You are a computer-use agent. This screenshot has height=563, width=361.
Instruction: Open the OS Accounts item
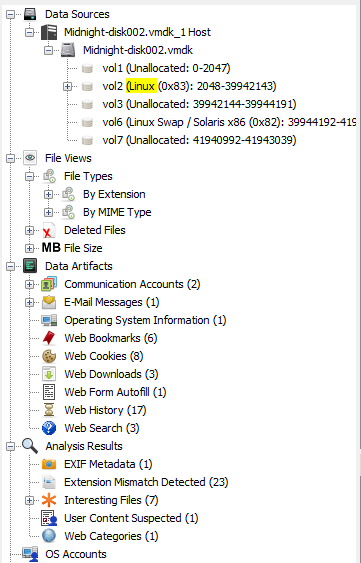[x=76, y=554]
